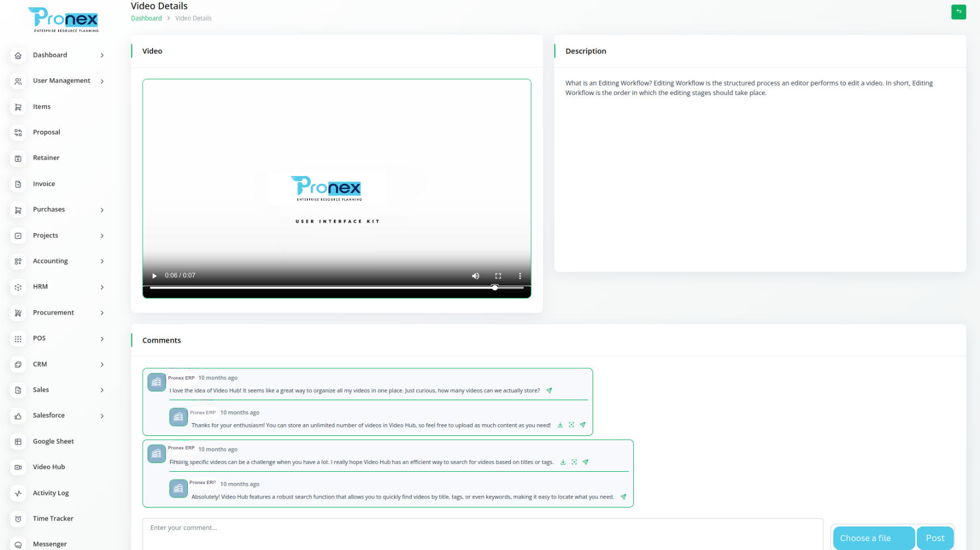Open the Retainer menu entry
This screenshot has width=980, height=550.
[x=46, y=158]
